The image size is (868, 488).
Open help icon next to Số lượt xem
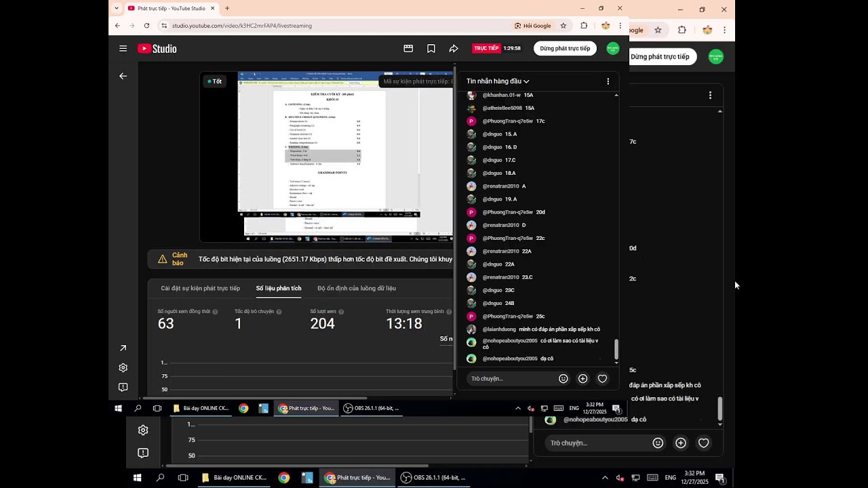click(x=341, y=312)
